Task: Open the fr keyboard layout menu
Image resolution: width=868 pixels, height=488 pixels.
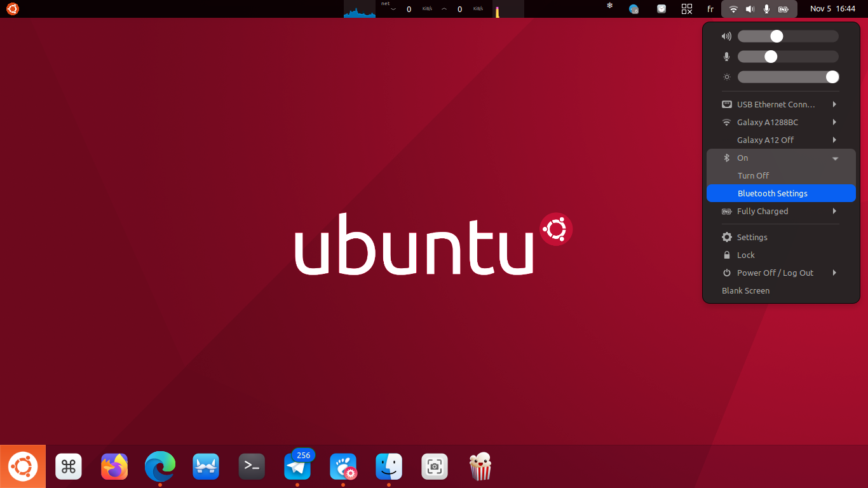Action: [710, 9]
